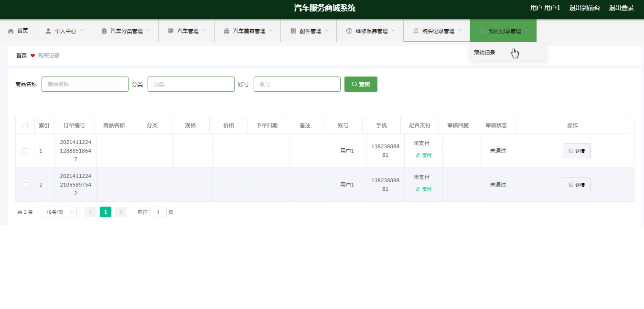The height and width of the screenshot is (309, 644).
Task: Click the document icon in row 2 详情
Action: [571, 185]
